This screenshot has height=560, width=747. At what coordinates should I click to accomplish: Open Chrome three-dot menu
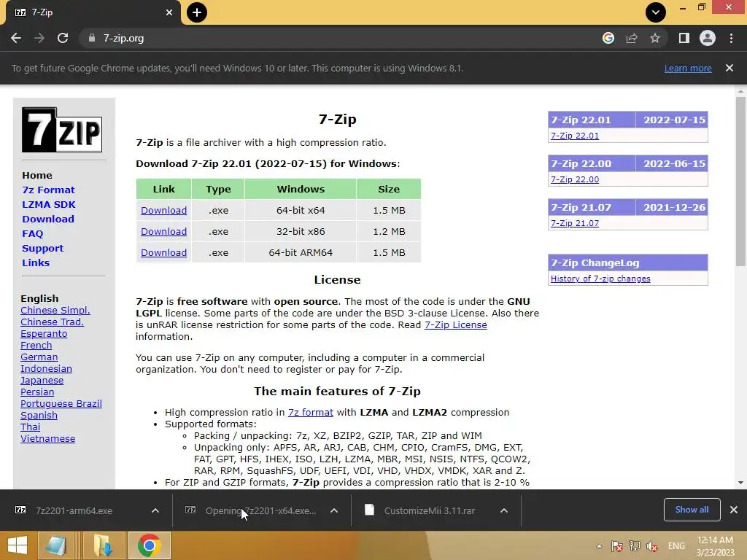(731, 38)
